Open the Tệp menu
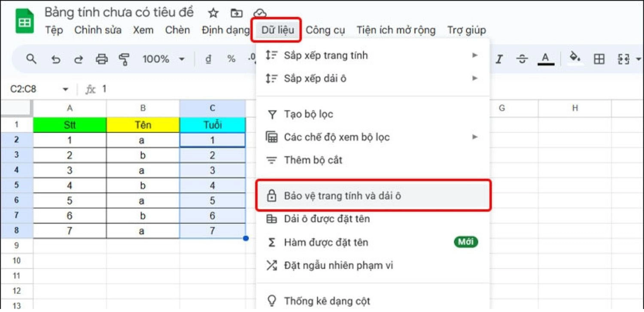This screenshot has width=644, height=312. [54, 30]
